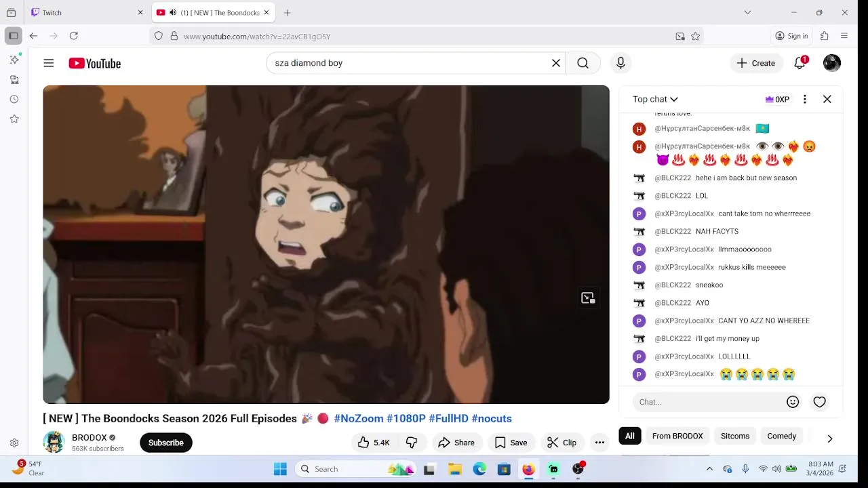Open the 0XP channel points indicator
This screenshot has height=488, width=868.
pos(777,99)
